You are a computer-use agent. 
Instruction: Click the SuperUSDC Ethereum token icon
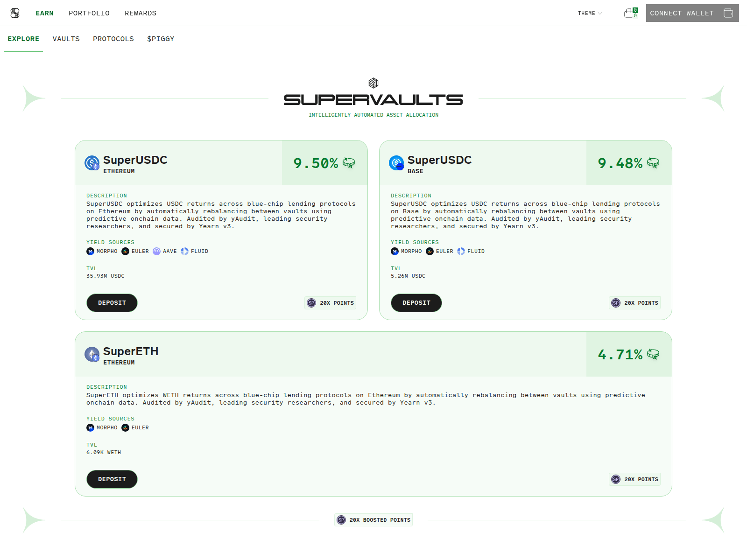(x=92, y=163)
